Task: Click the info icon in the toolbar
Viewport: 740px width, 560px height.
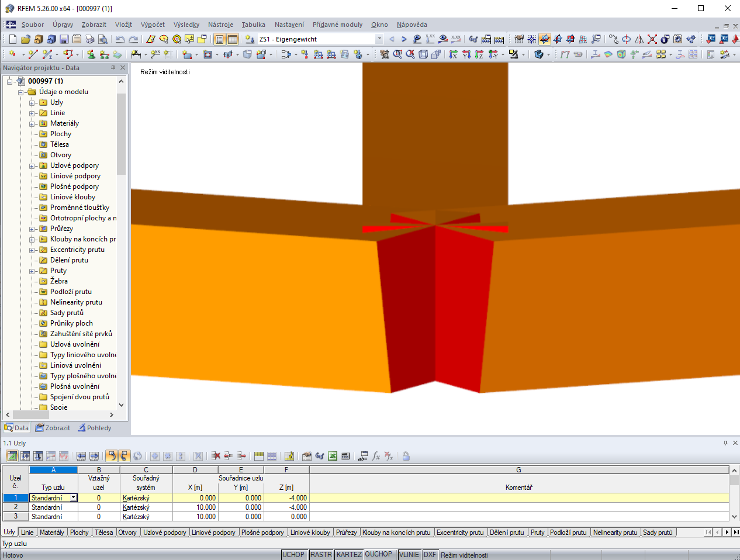Action: (x=665, y=39)
